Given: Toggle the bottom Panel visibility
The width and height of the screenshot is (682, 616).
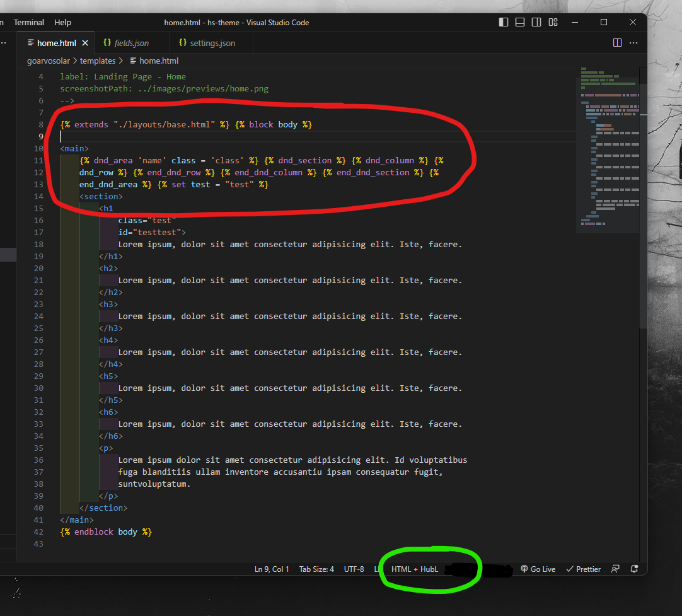Looking at the screenshot, I should [519, 22].
